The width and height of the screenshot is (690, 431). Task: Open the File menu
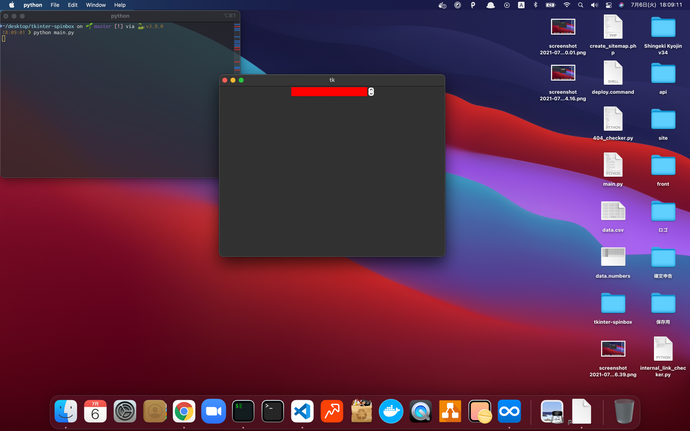click(55, 5)
